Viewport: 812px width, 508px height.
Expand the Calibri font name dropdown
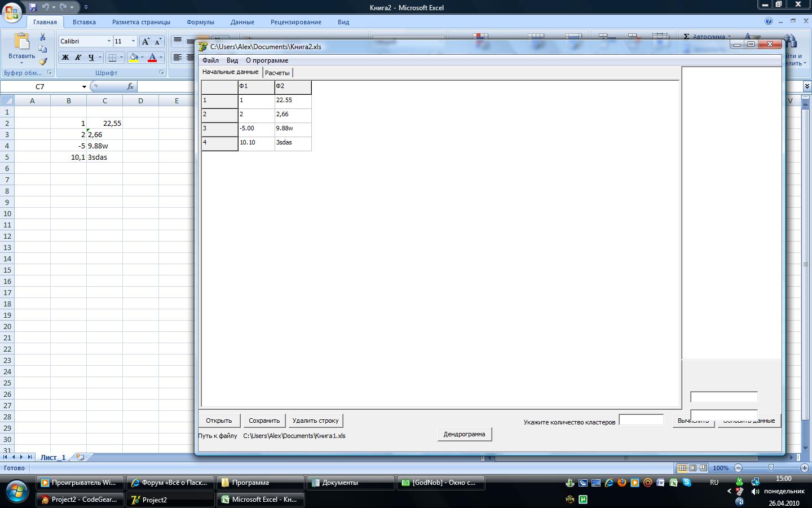click(x=109, y=41)
